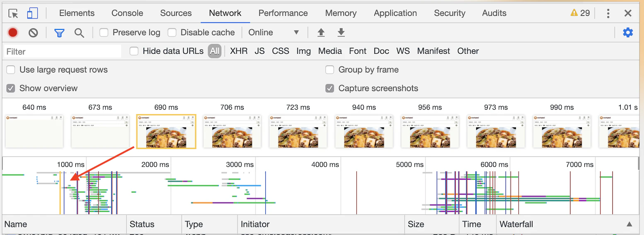Select the 956 ms screenshot thumbnail
The image size is (644, 235).
coord(430,131)
